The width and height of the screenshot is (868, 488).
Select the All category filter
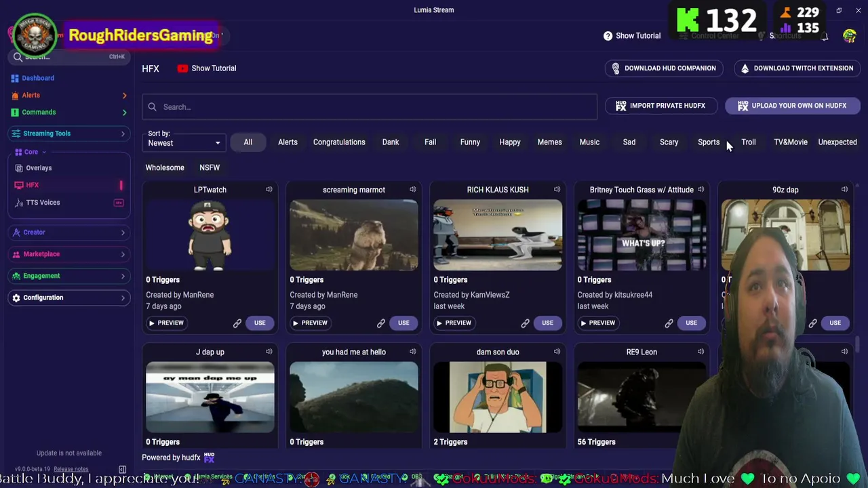(x=248, y=142)
